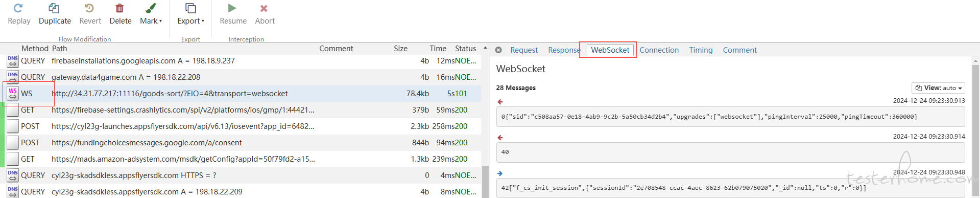
Task: Switch to the Request tab
Action: [524, 50]
